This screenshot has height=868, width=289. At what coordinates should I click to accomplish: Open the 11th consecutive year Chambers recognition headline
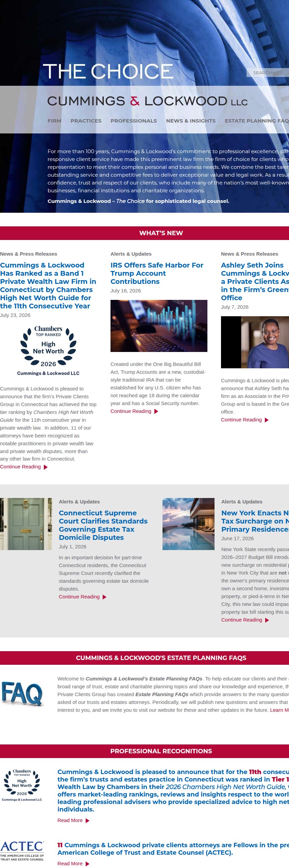pos(173,790)
